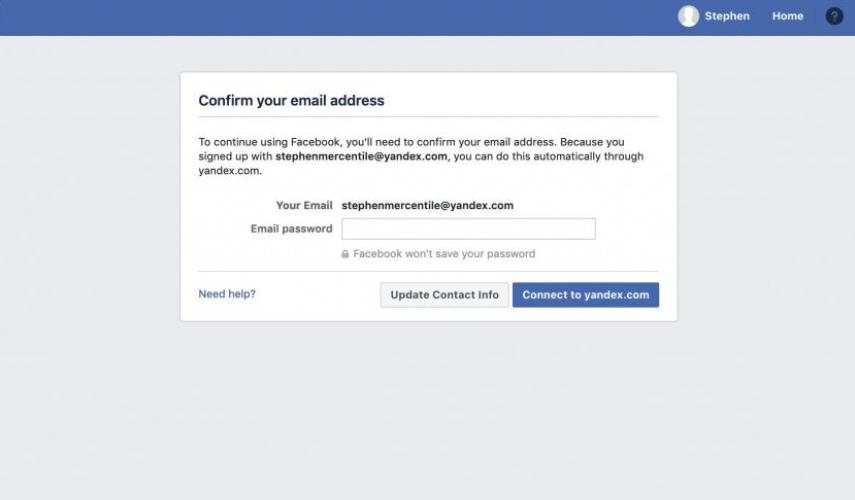855x500 pixels.
Task: Open the help question mark icon
Action: pyautogui.click(x=834, y=16)
